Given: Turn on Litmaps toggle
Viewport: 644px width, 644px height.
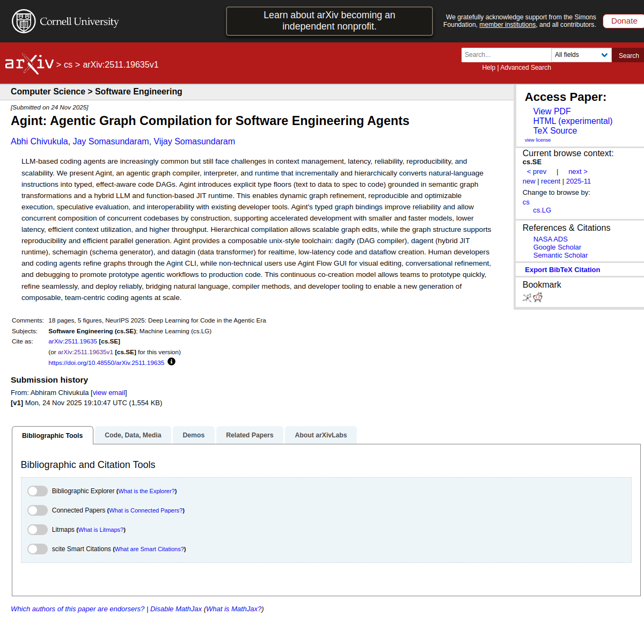Looking at the screenshot, I should (38, 530).
